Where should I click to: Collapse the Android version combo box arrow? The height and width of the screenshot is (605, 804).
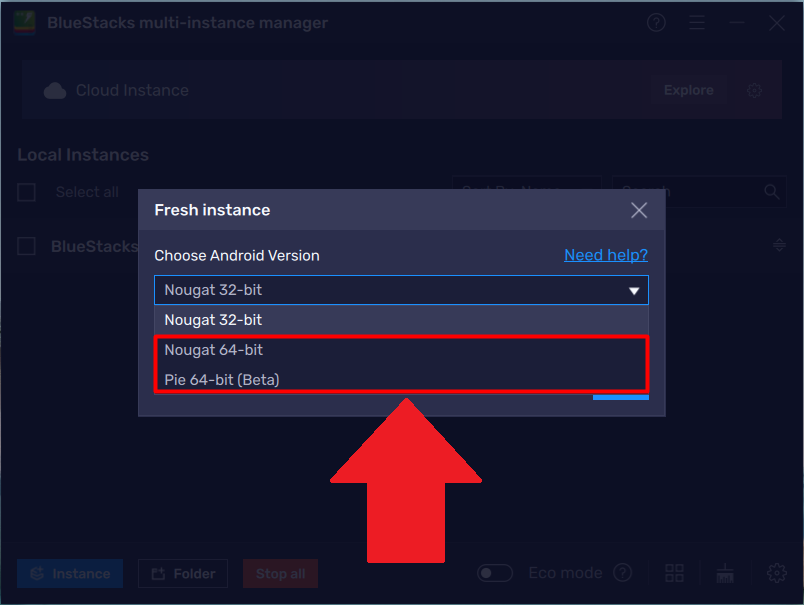634,291
